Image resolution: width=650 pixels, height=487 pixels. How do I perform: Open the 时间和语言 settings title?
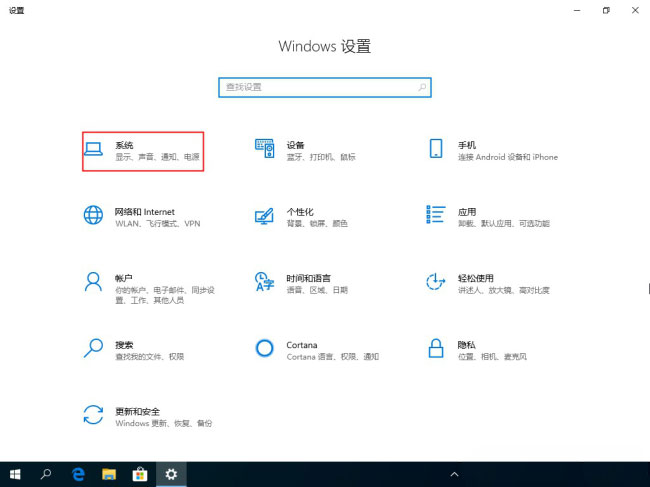308,278
